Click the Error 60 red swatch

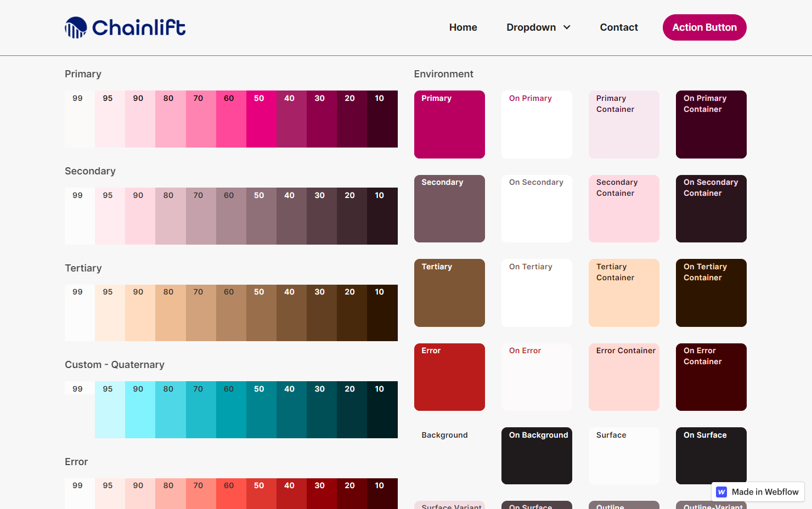231,494
